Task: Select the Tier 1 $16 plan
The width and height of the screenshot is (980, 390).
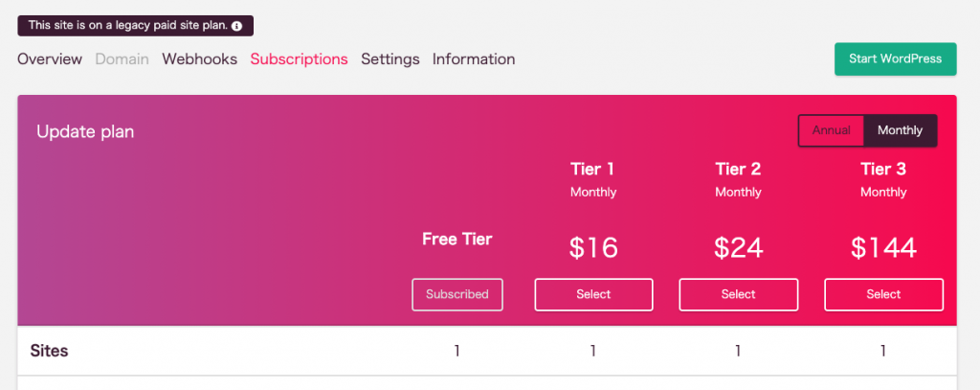Action: [x=593, y=294]
